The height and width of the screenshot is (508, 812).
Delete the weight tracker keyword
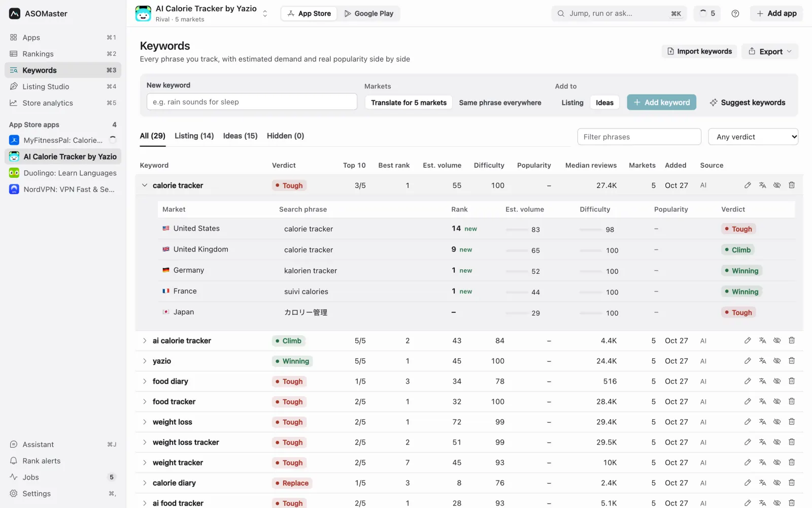[792, 462]
